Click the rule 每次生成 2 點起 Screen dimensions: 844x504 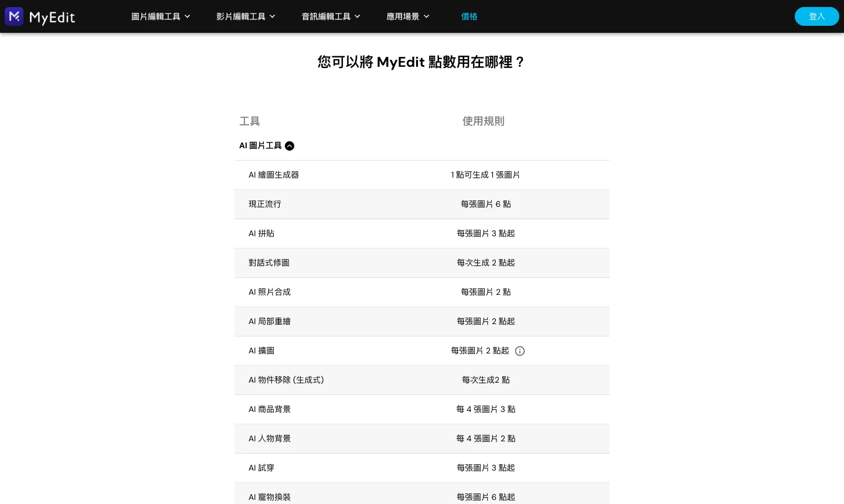pos(486,263)
